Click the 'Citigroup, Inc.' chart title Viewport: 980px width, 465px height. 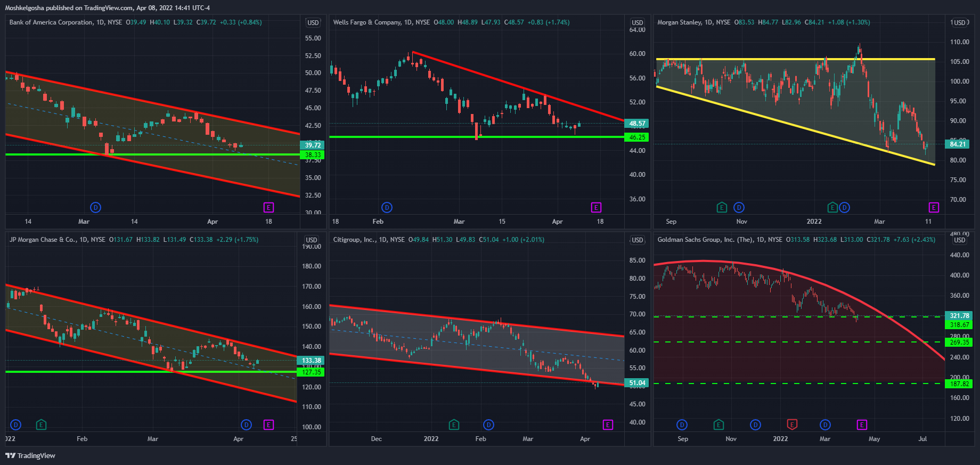point(354,240)
